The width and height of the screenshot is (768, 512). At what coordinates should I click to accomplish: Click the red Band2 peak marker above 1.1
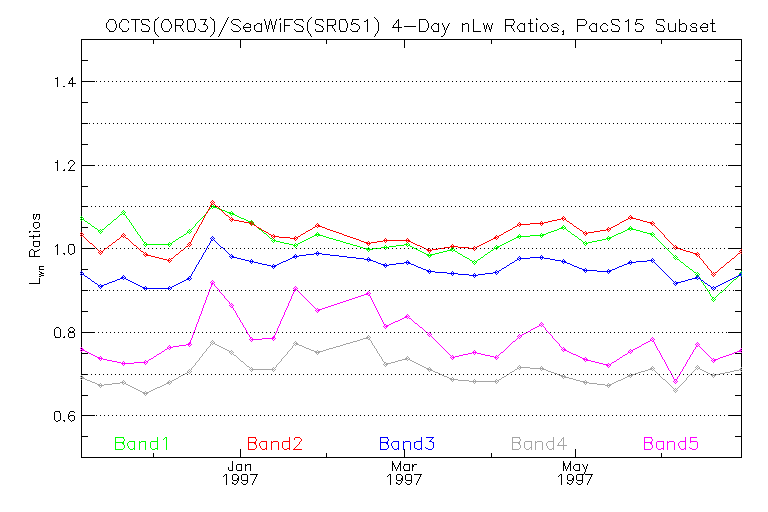pyautogui.click(x=213, y=202)
